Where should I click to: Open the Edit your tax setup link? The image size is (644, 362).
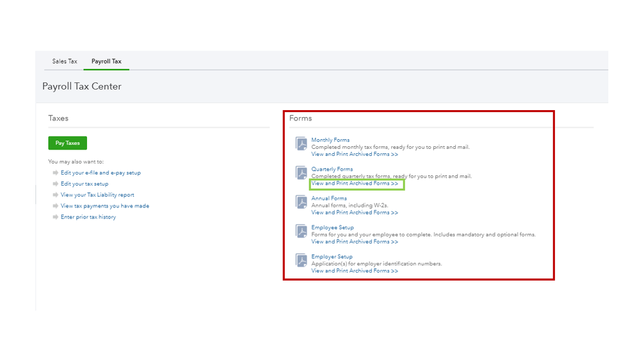84,184
